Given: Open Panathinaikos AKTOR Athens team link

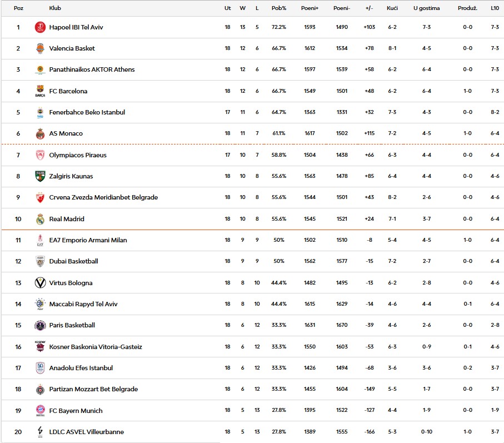Looking at the screenshot, I should point(92,69).
